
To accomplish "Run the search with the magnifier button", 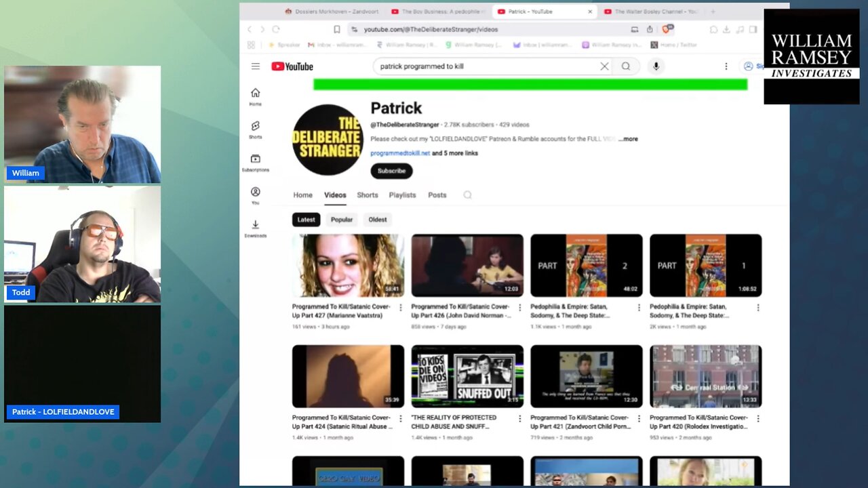I will click(x=626, y=66).
